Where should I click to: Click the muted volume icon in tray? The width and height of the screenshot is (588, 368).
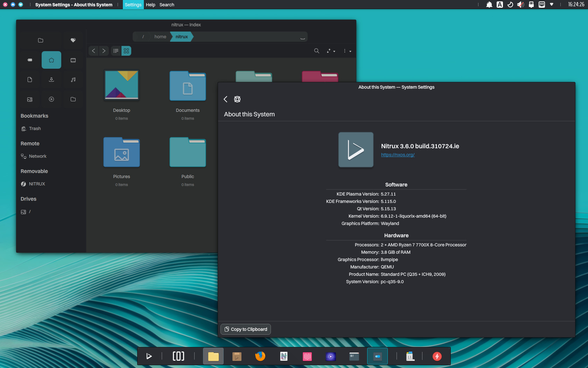coord(521,5)
